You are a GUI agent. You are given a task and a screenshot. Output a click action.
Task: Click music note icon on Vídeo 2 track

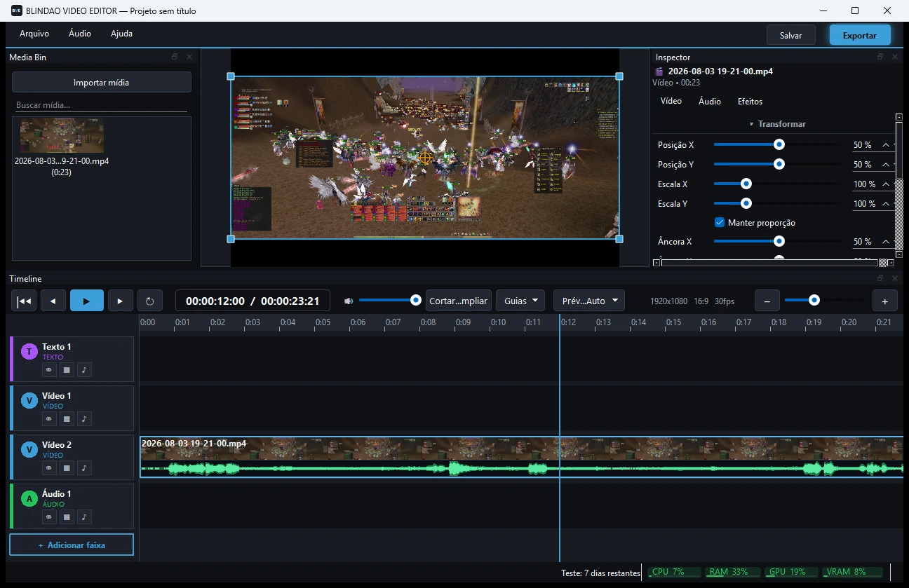pos(84,468)
